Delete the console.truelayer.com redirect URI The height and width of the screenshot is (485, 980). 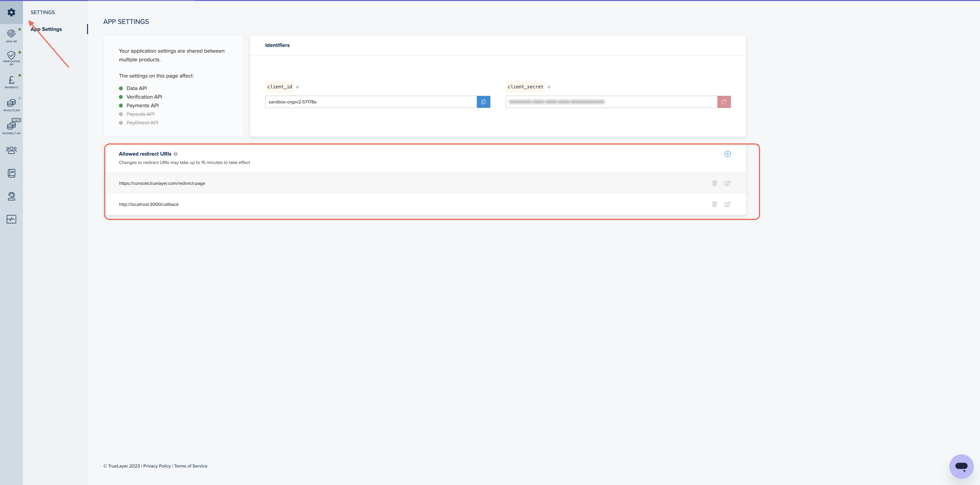714,184
